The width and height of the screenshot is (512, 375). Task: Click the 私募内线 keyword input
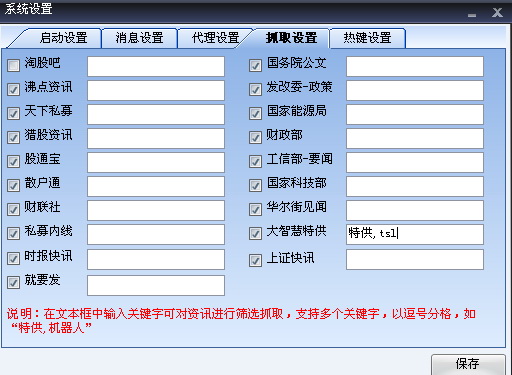[x=156, y=234]
